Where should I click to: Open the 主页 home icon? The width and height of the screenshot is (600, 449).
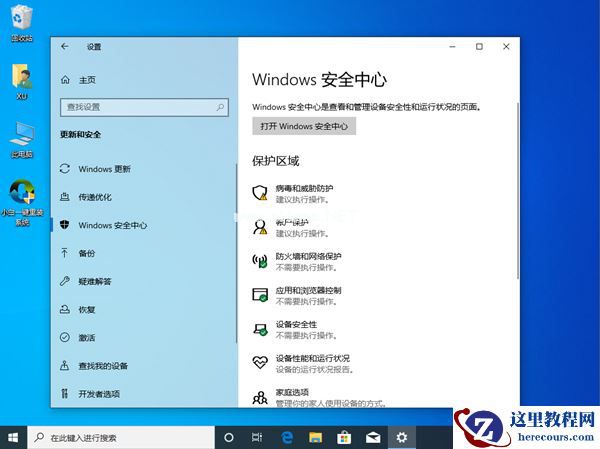click(65, 80)
